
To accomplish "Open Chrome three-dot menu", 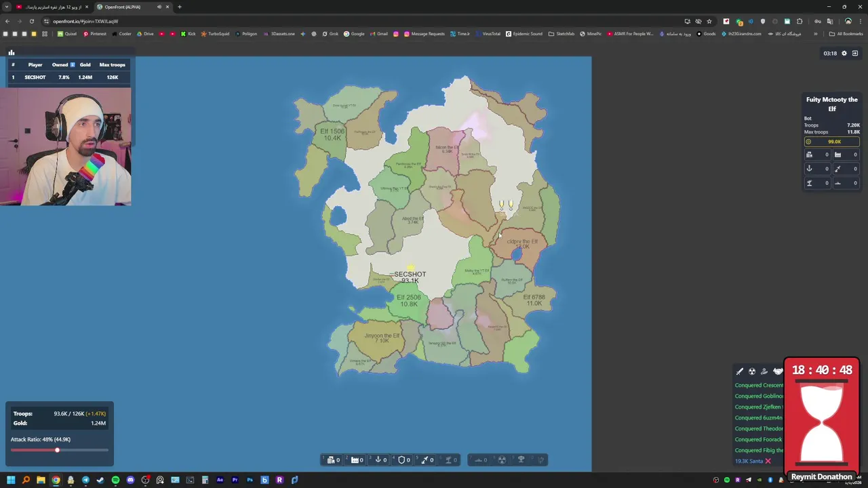I will (x=861, y=21).
